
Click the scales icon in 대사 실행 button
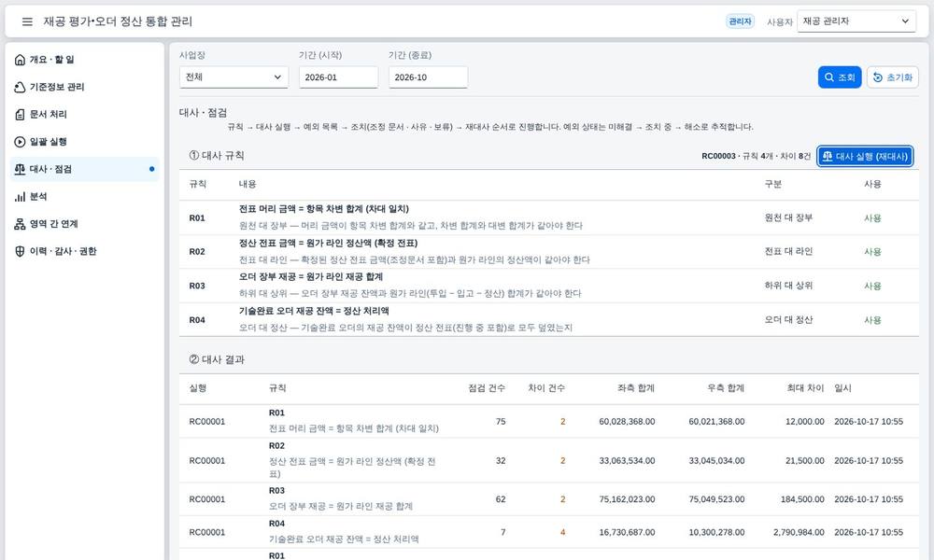click(x=828, y=157)
